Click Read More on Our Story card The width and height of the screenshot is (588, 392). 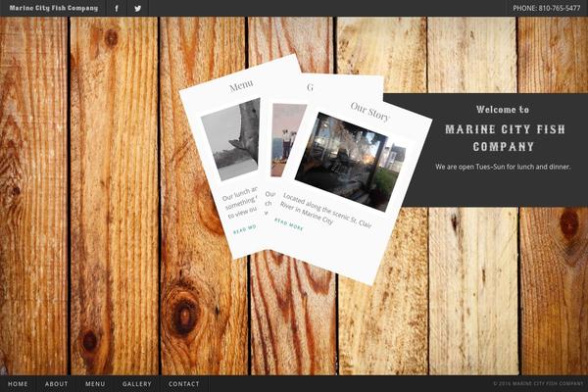[x=289, y=224]
